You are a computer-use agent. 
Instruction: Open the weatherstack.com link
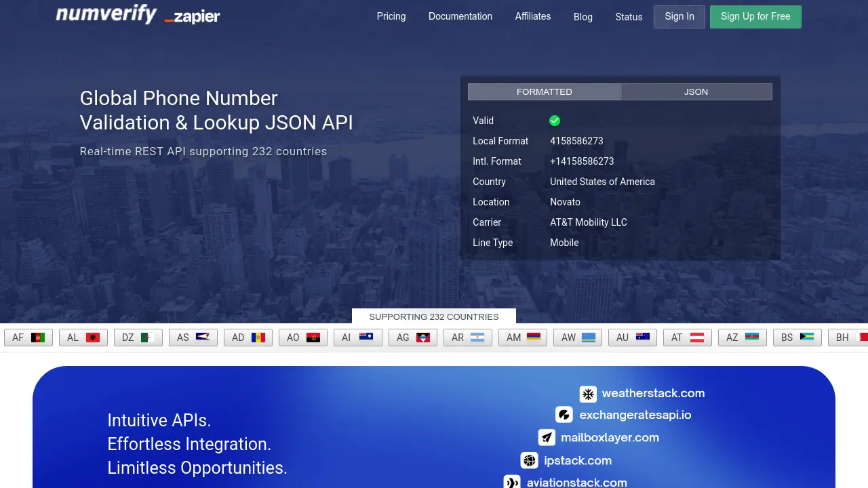coord(653,393)
